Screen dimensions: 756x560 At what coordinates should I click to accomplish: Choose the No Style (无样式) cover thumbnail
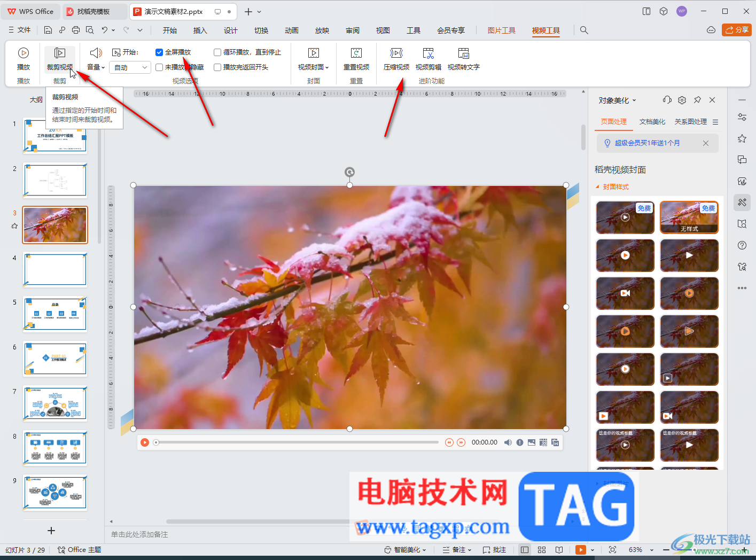689,217
